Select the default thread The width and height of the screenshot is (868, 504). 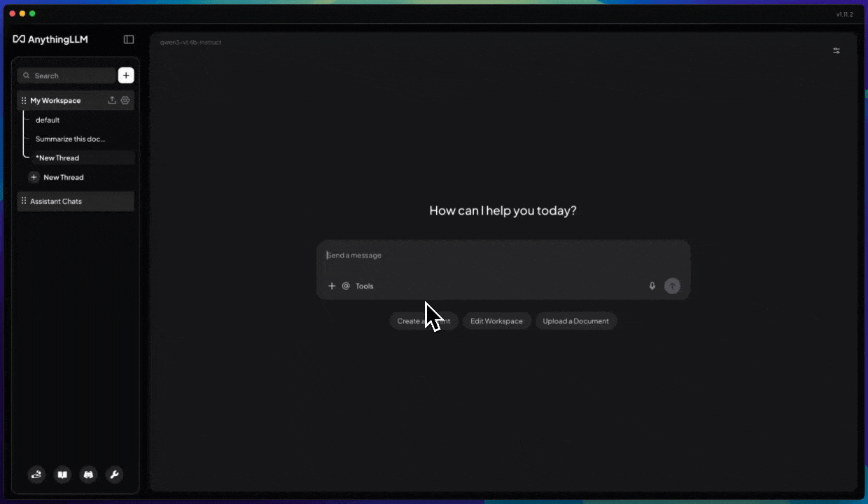coord(48,120)
